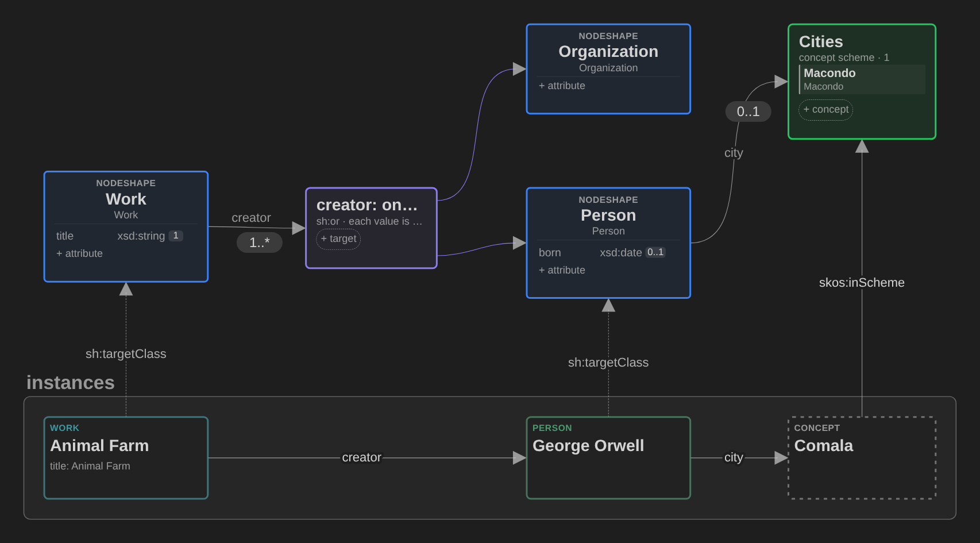Open the creator: on… sh:or node title
Screen dimensions: 980x543
(x=367, y=205)
